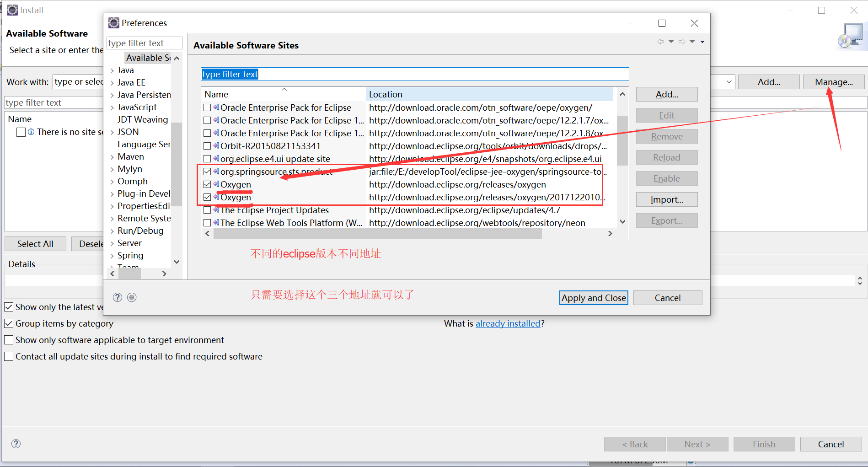Click the sort arrow on the Name column
The image size is (868, 467).
pyautogui.click(x=284, y=90)
